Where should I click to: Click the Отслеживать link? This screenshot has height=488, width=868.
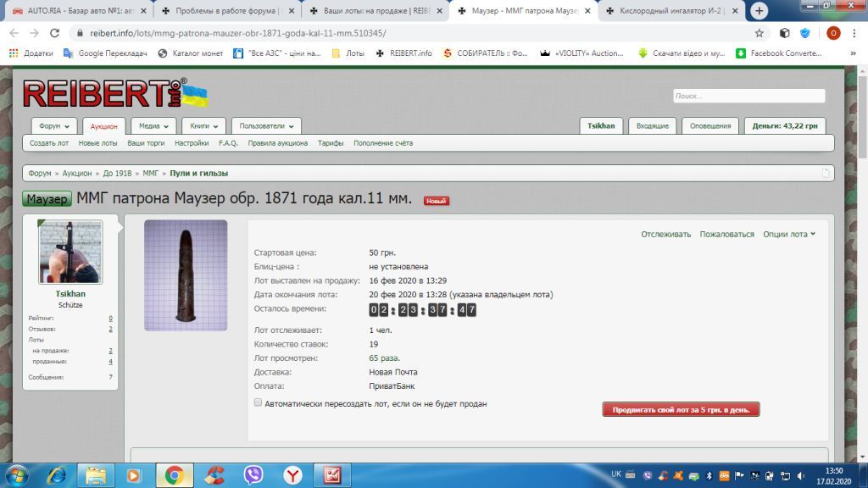point(665,234)
